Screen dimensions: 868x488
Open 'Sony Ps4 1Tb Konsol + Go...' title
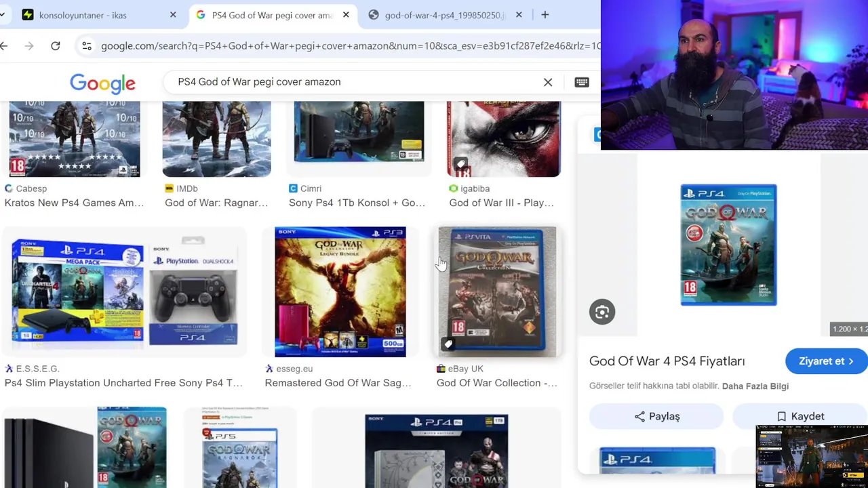(357, 203)
